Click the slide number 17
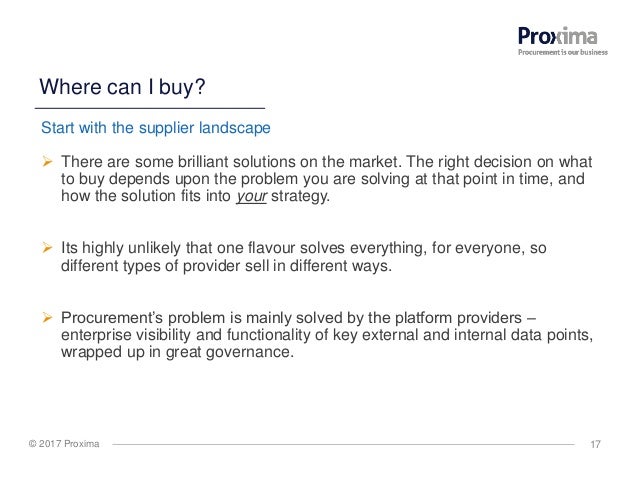Viewport: 638px width, 479px height. (x=597, y=444)
